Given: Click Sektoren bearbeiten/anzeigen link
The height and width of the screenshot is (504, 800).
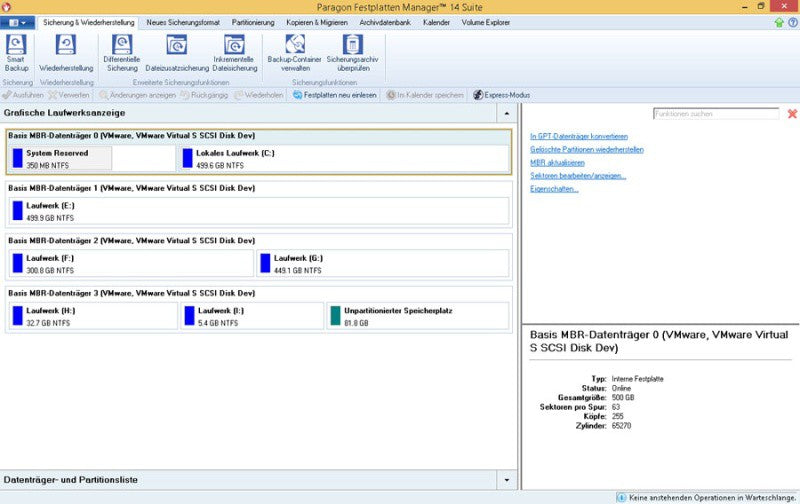Looking at the screenshot, I should (x=578, y=176).
